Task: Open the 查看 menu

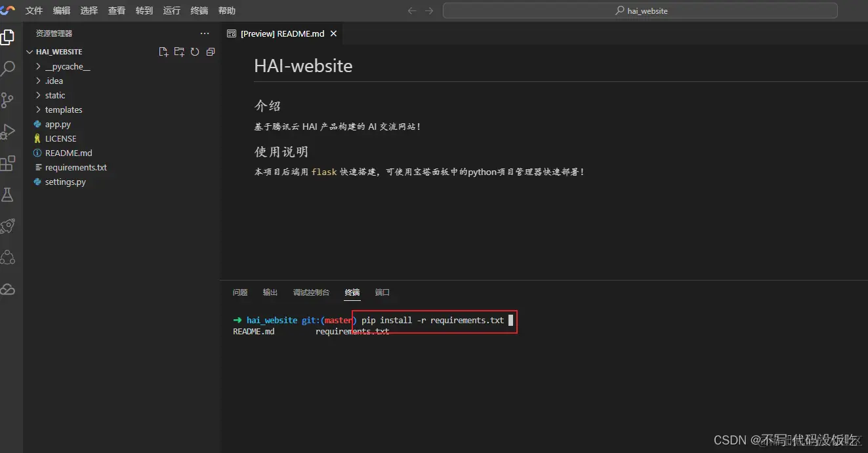Action: coord(117,10)
